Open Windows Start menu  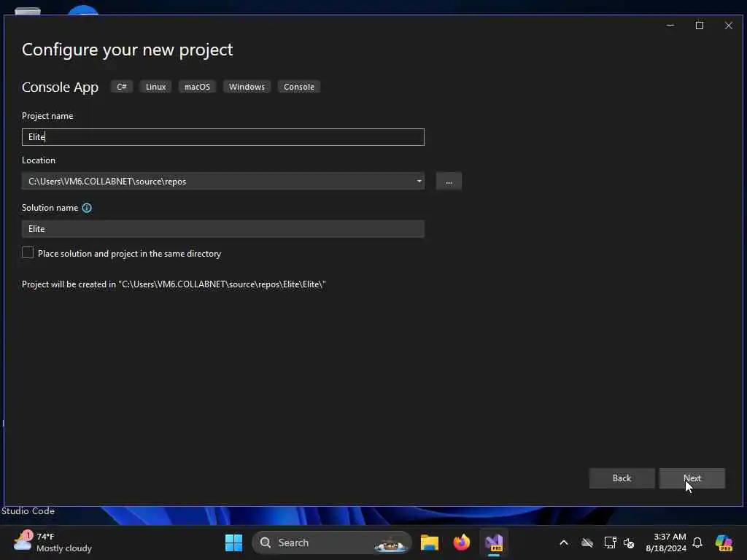click(x=233, y=542)
